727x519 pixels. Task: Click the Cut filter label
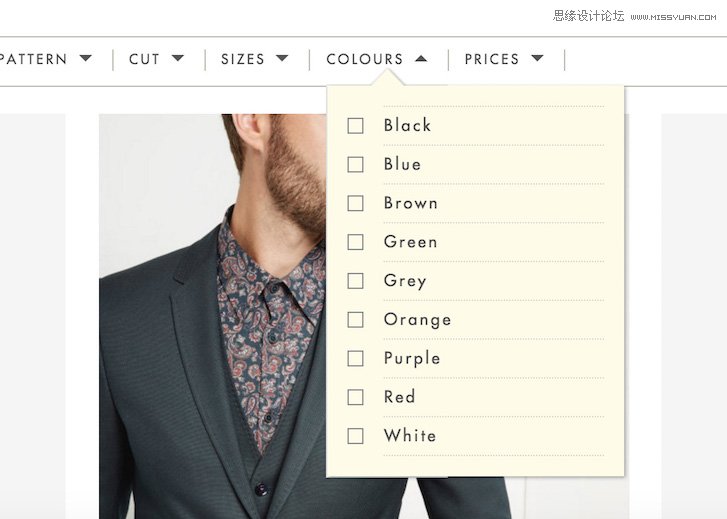tap(144, 60)
